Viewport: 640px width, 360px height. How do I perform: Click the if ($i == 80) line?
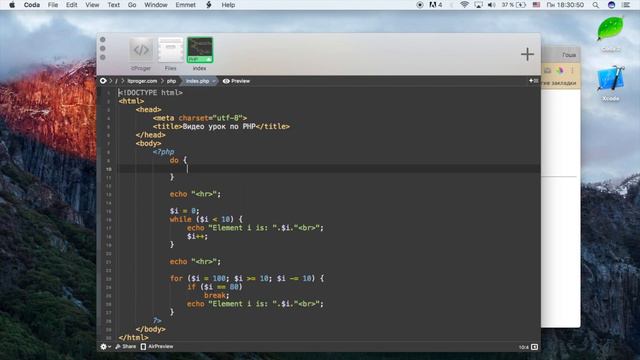[x=215, y=287]
